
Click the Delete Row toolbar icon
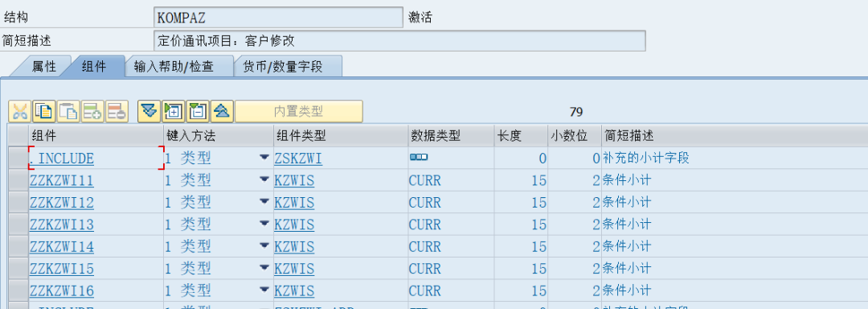point(117,111)
